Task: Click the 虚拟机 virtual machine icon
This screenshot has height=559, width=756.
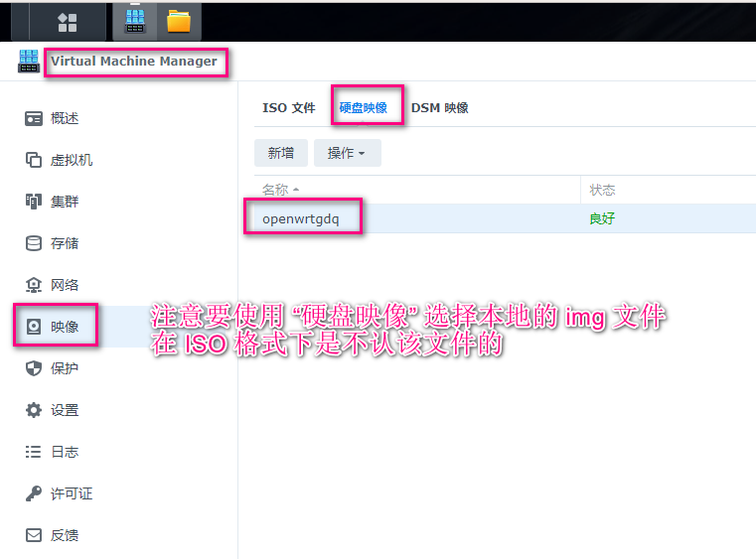Action: point(33,160)
